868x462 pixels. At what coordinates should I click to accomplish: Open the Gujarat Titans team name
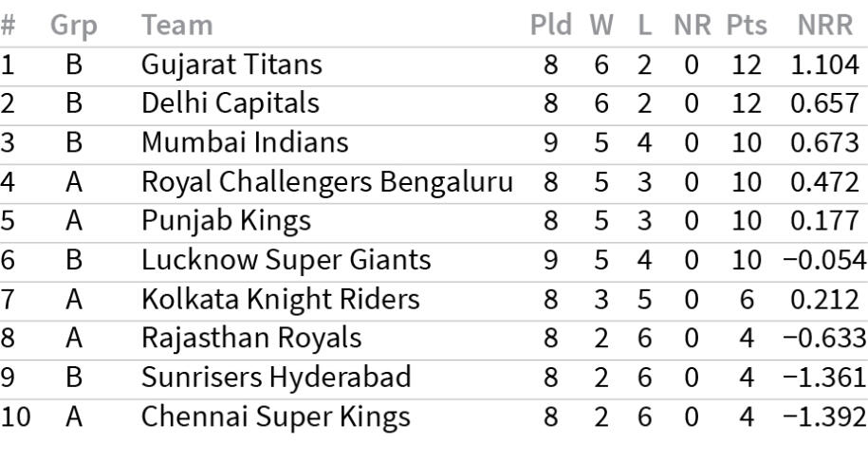click(x=231, y=65)
